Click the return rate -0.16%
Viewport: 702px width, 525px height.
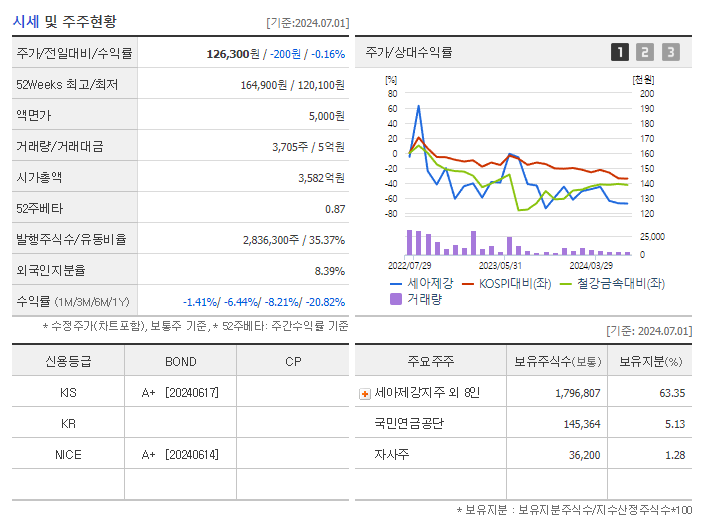[328, 54]
